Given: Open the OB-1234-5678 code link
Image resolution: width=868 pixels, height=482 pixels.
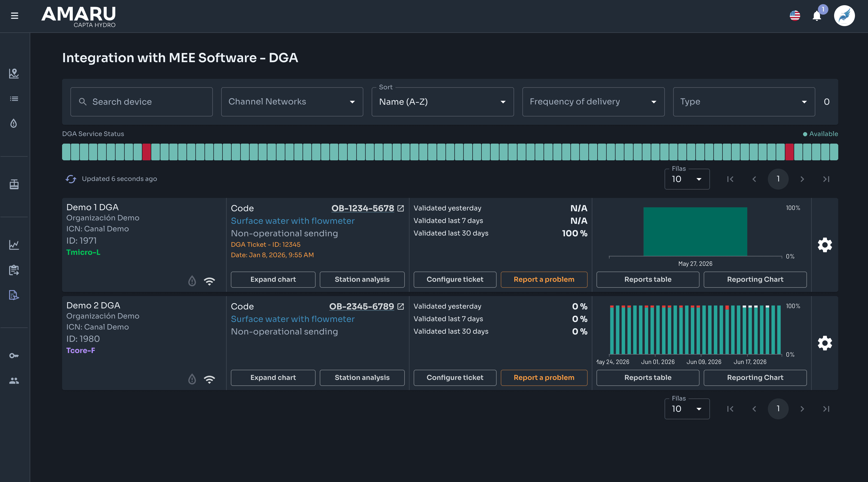Looking at the screenshot, I should click(x=363, y=208).
